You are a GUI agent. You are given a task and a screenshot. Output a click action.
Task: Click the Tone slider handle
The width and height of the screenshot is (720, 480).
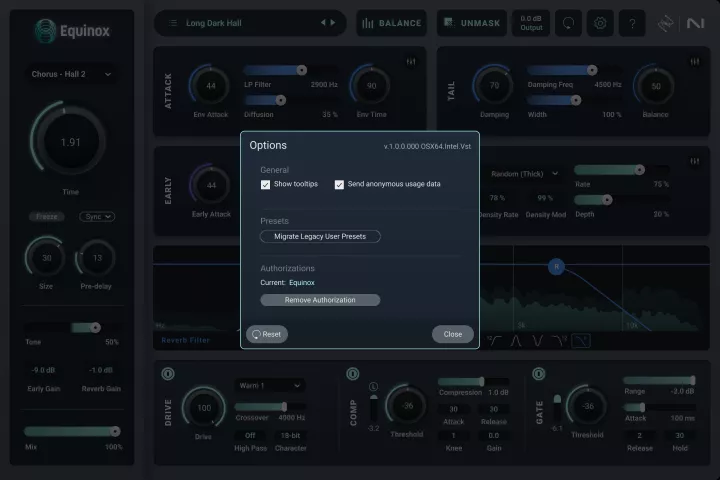95,328
